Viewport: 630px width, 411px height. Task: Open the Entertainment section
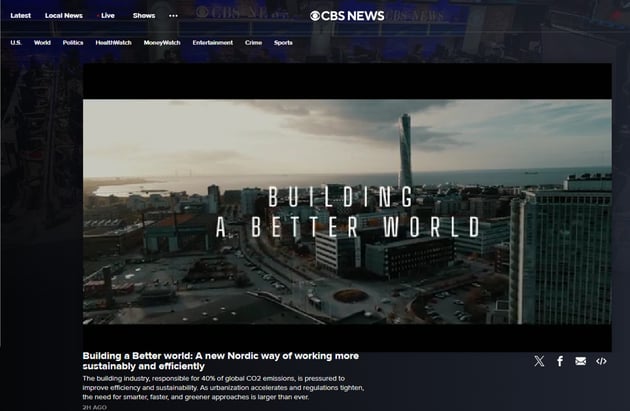tap(213, 43)
